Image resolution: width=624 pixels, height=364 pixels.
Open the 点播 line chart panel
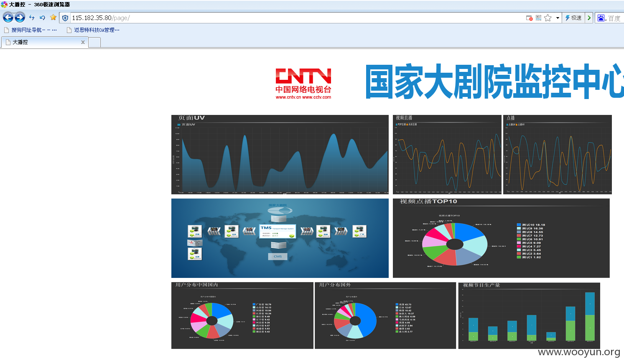pyautogui.click(x=558, y=155)
